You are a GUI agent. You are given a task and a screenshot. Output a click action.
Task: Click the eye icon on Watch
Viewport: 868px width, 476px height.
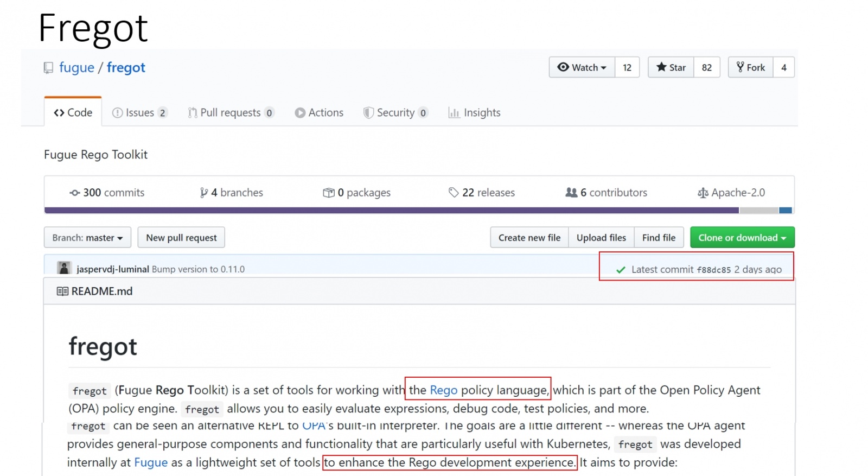[563, 67]
